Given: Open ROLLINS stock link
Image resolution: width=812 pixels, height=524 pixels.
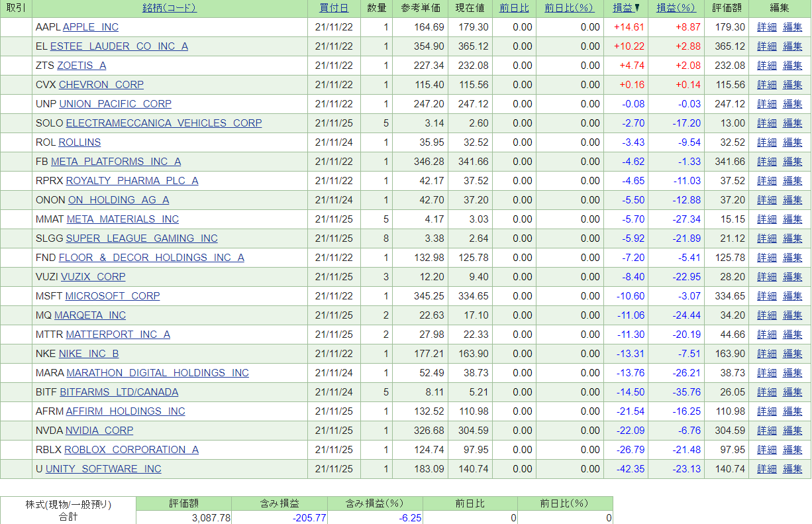Looking at the screenshot, I should (79, 142).
